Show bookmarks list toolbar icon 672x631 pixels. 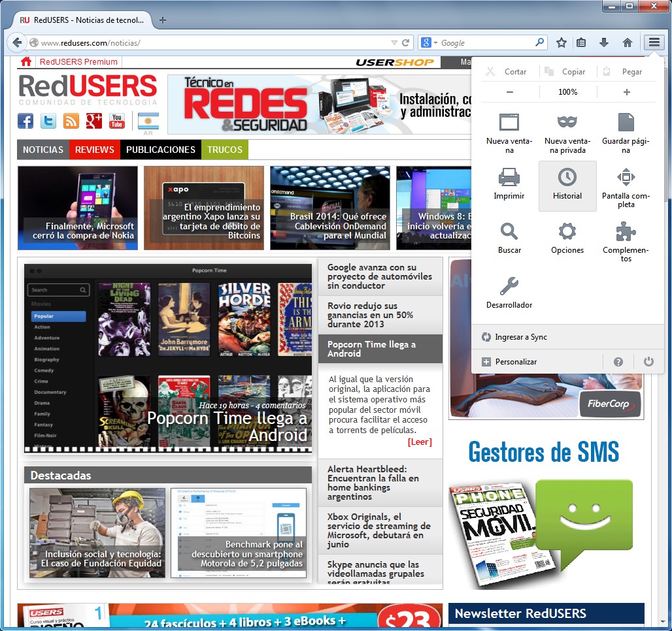[x=581, y=42]
